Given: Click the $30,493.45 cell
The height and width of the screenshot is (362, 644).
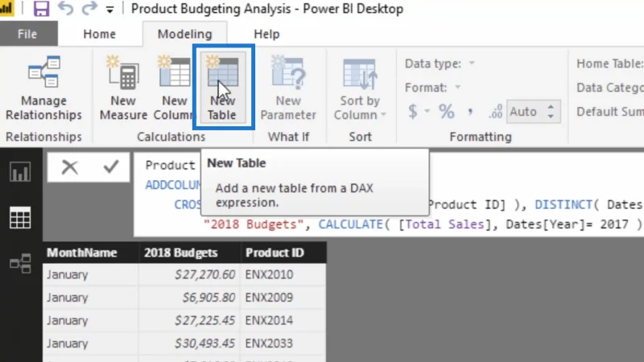Looking at the screenshot, I should (190, 343).
